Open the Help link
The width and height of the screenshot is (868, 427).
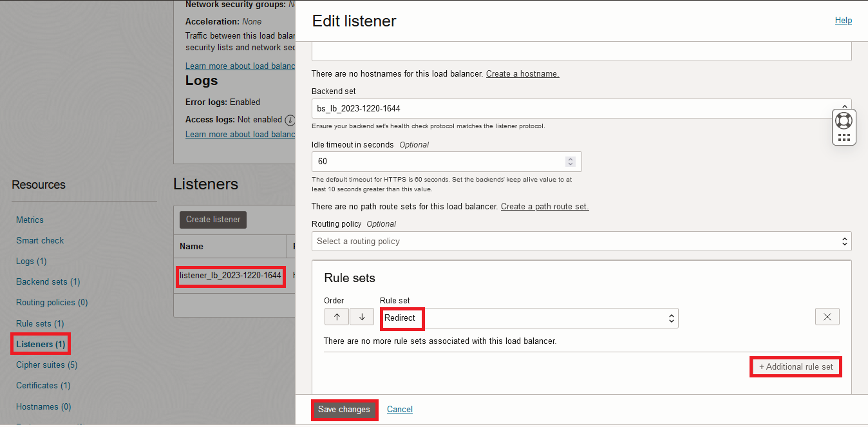(843, 21)
